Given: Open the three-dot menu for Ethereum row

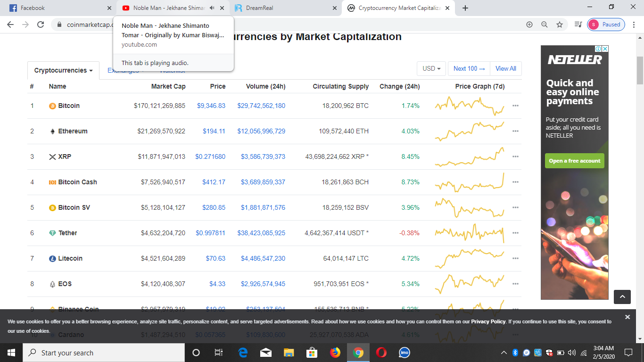Looking at the screenshot, I should click(515, 131).
